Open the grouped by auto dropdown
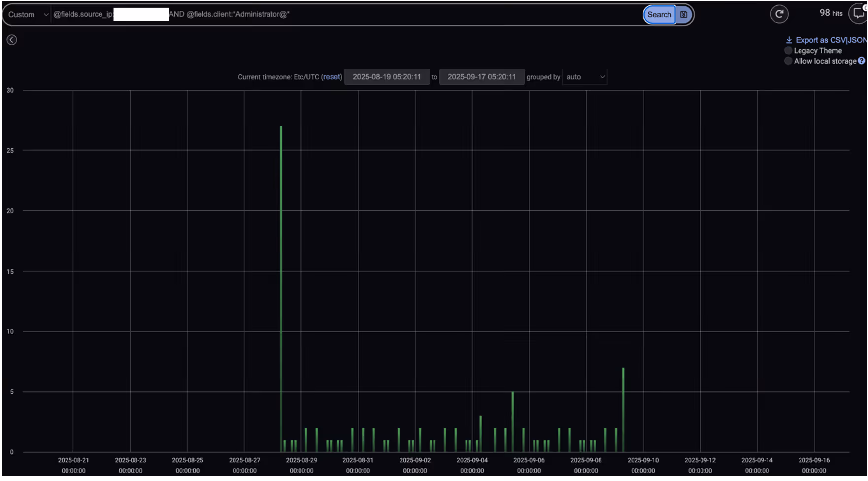Screen dimensions: 868x481 tap(584, 77)
